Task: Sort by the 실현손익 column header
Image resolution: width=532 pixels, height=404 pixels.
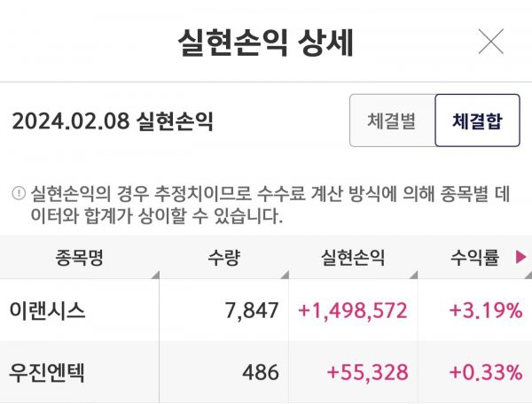Action: click(353, 257)
